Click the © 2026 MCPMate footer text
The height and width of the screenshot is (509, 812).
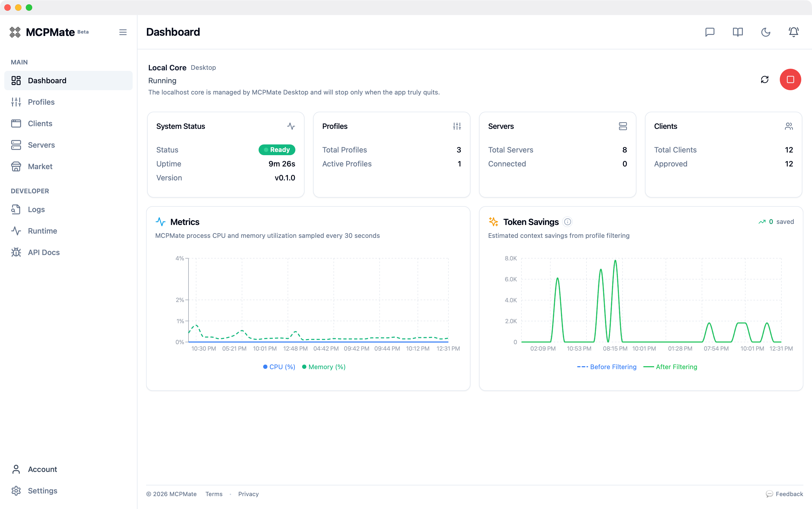171,494
